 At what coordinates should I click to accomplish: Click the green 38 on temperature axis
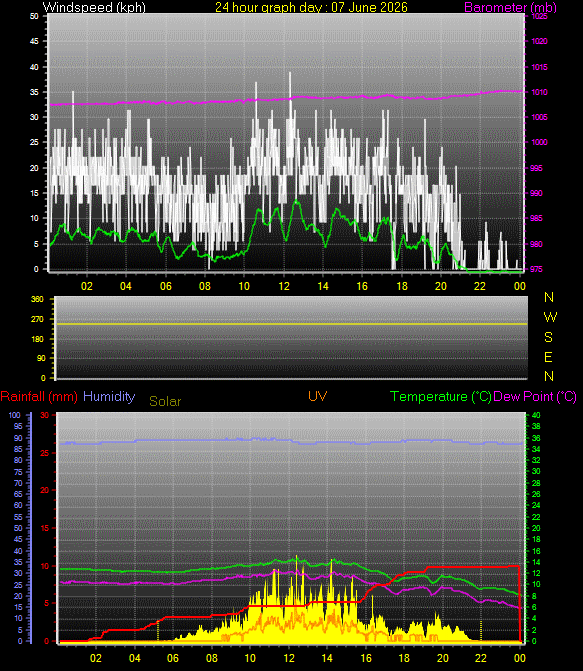(x=536, y=426)
